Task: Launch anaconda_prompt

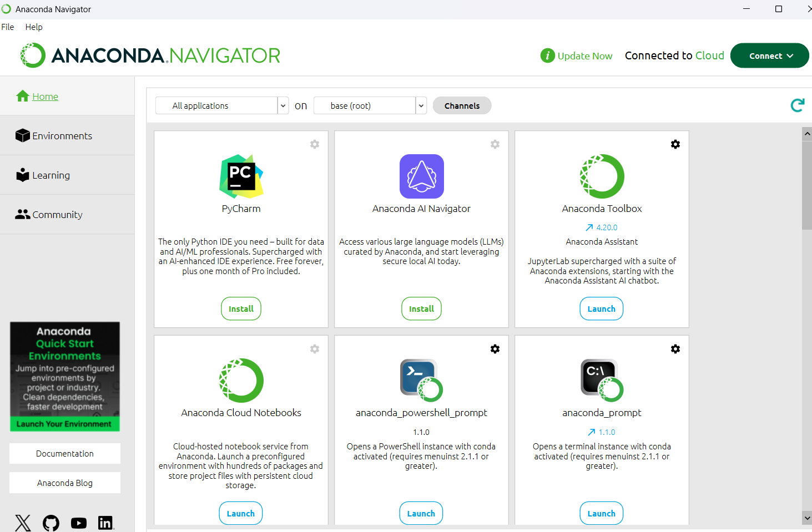Action: coord(602,513)
